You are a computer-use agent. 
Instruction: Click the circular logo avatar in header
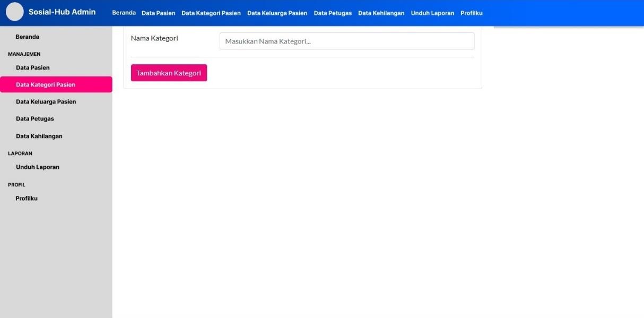point(15,12)
